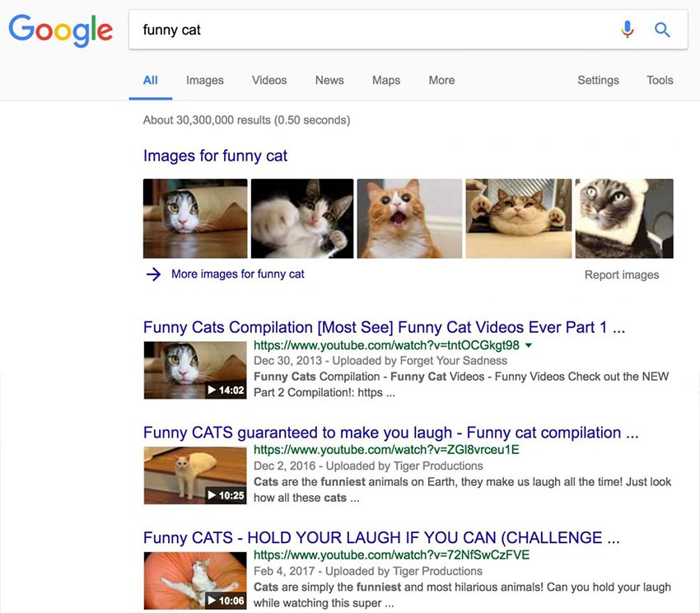Play the 10:25 video thumbnail

[x=195, y=475]
